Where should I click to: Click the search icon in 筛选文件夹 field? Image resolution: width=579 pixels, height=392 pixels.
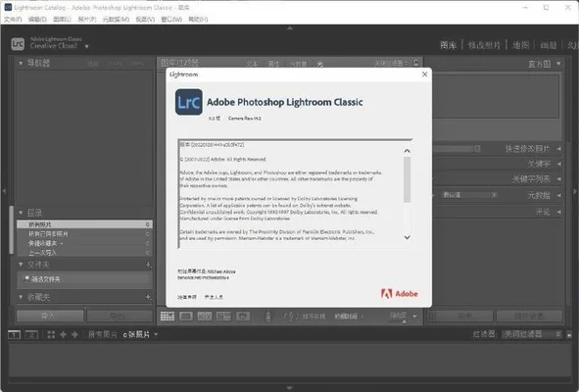(26, 278)
